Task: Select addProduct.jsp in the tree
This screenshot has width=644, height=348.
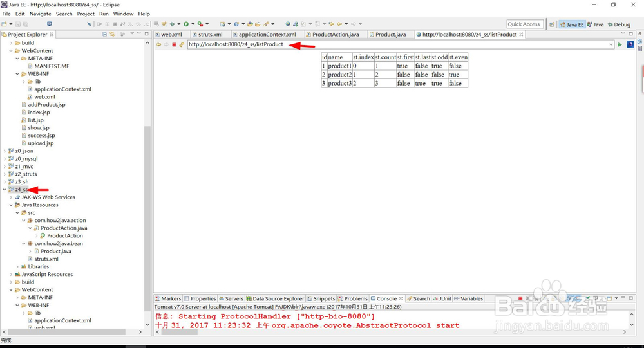Action: coord(46,105)
